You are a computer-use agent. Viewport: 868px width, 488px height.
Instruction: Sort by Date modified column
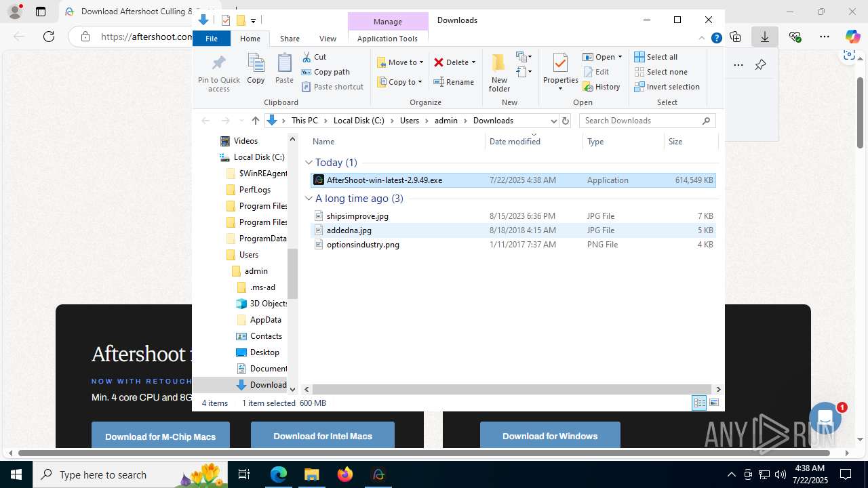(x=534, y=142)
